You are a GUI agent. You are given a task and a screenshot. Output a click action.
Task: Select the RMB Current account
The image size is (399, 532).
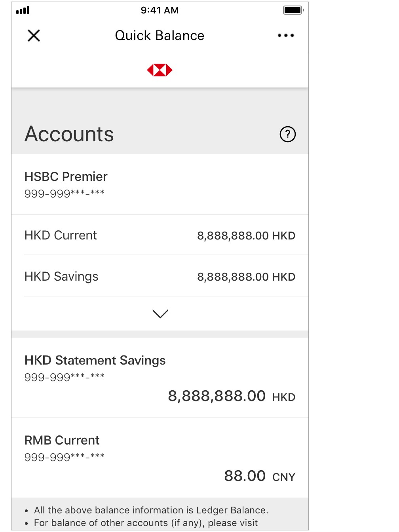[160, 458]
